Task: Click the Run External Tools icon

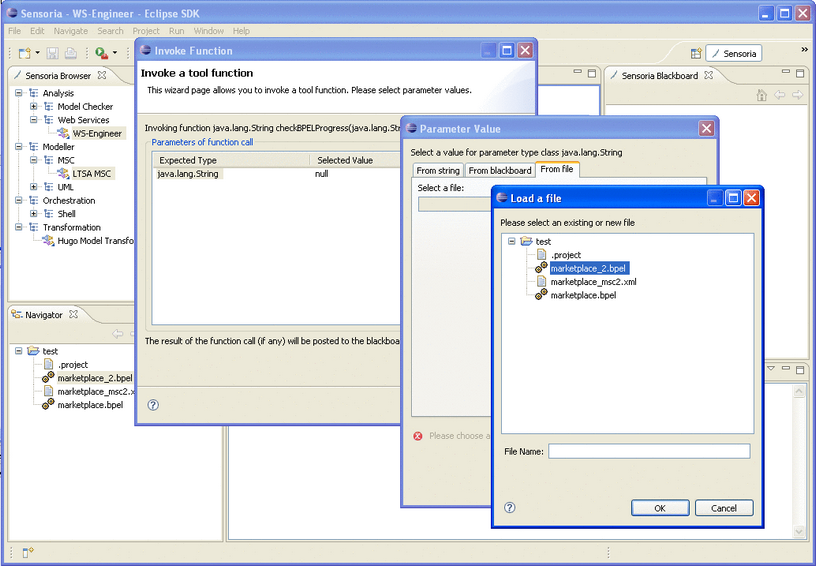Action: pyautogui.click(x=102, y=53)
